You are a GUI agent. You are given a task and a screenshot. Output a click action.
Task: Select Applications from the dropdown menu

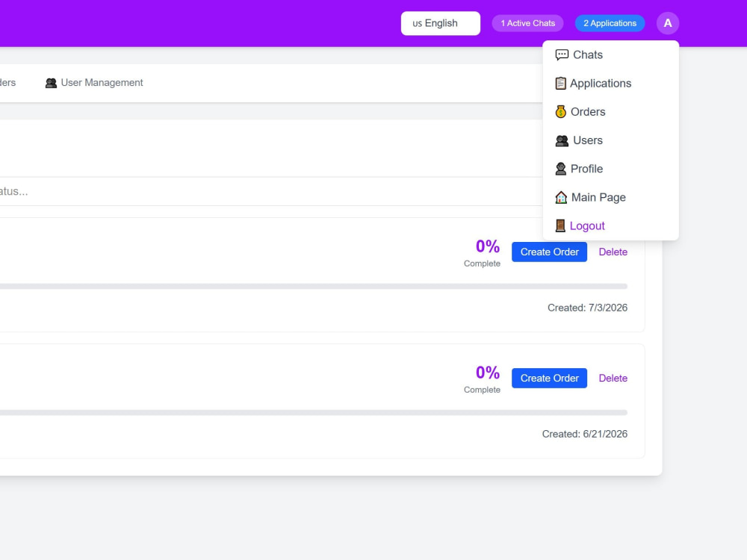click(x=610, y=84)
